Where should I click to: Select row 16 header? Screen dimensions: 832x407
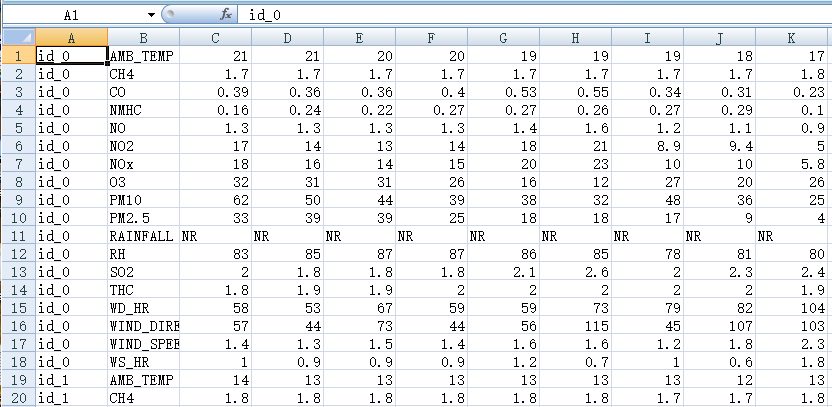(19, 325)
